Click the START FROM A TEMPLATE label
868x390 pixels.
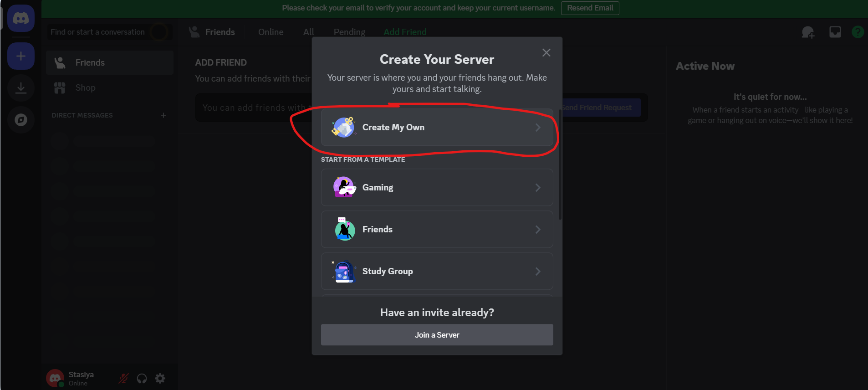tap(363, 159)
